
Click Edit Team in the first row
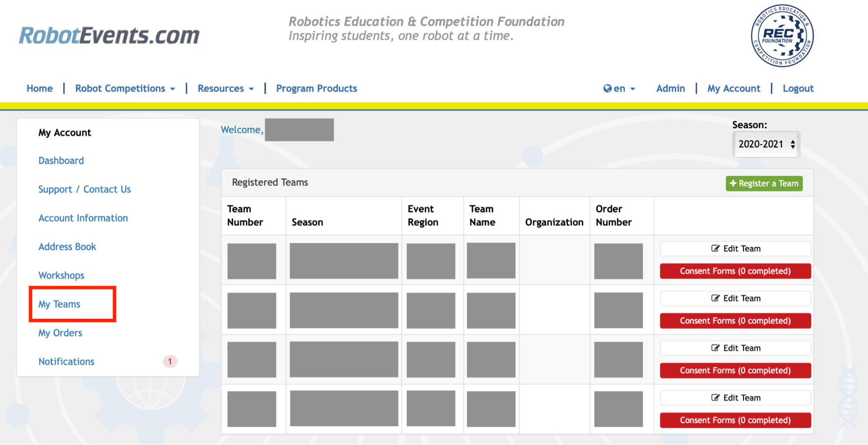pyautogui.click(x=735, y=249)
